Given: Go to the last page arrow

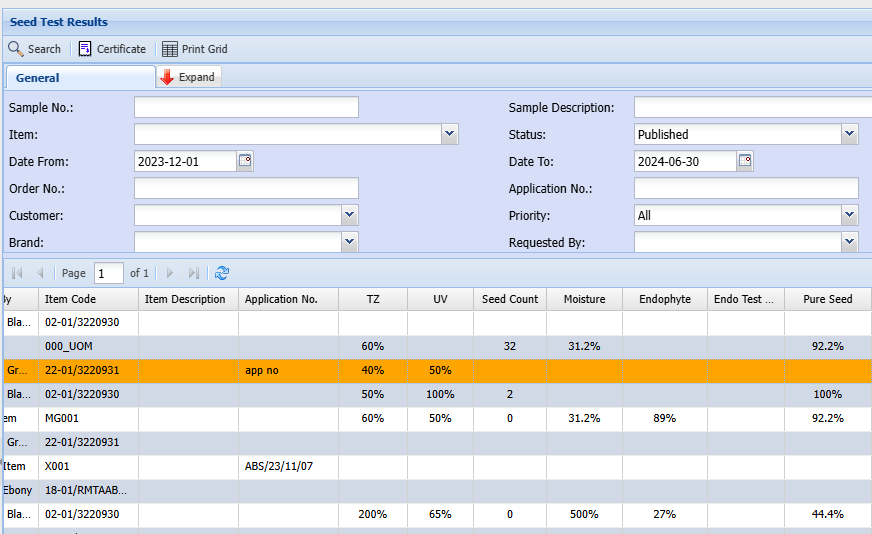Looking at the screenshot, I should click(194, 273).
